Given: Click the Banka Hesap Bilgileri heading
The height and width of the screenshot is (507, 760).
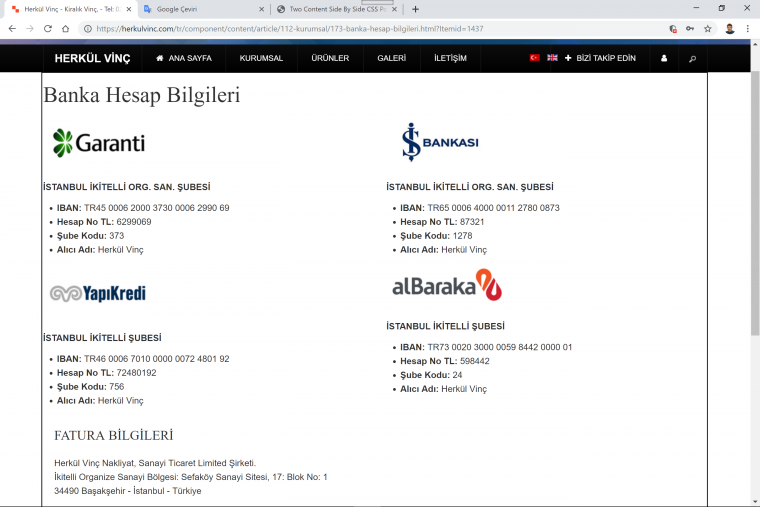Looking at the screenshot, I should [142, 95].
